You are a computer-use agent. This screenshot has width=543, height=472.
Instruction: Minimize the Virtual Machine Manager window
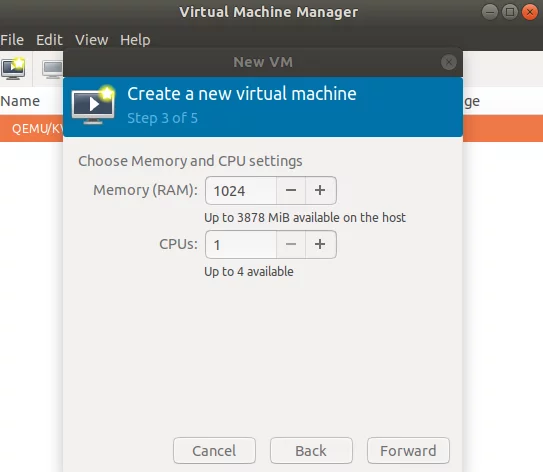tap(490, 12)
